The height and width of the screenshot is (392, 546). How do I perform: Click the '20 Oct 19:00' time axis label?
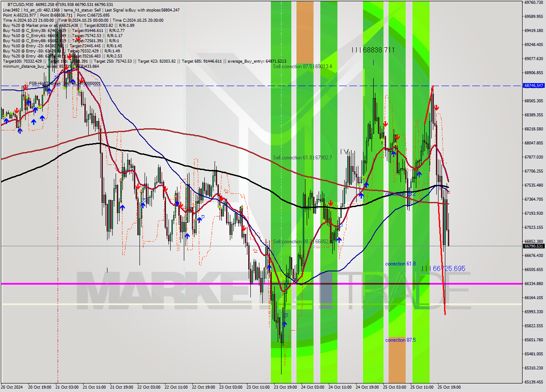(40, 387)
